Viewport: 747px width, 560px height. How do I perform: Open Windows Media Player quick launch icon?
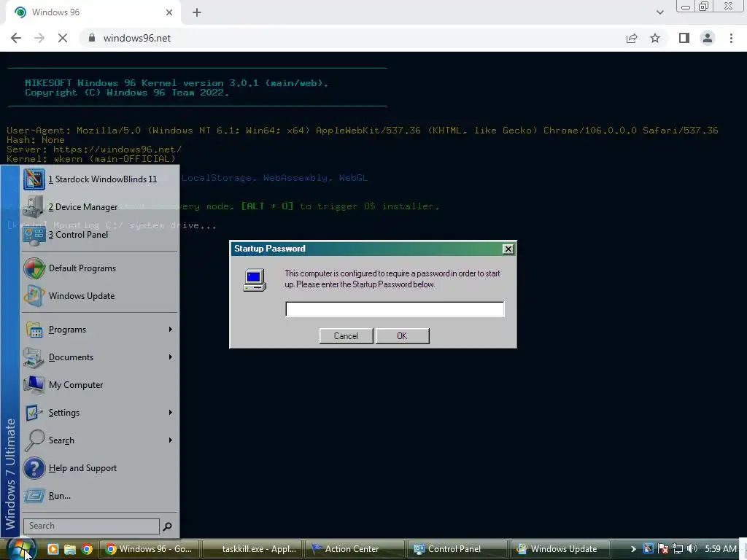click(53, 549)
